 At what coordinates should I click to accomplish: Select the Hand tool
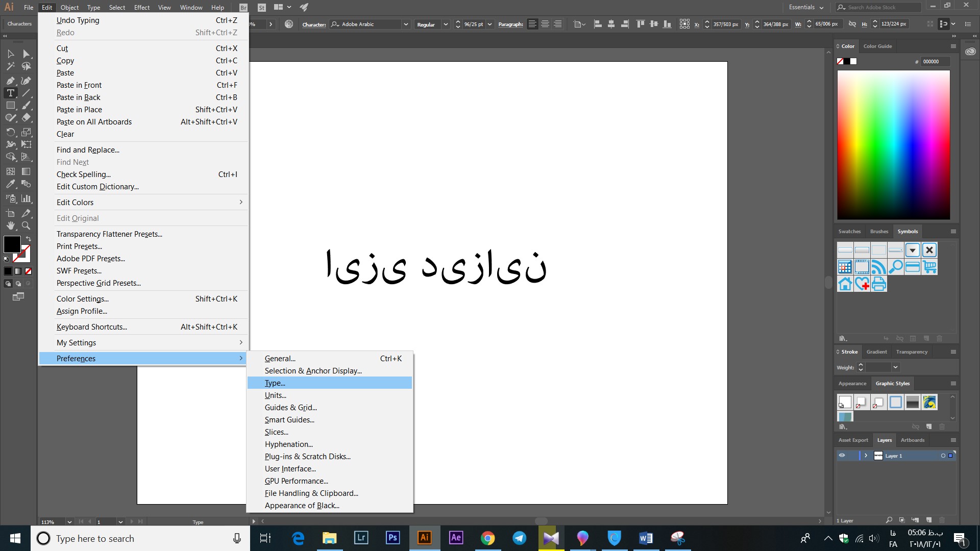10,226
